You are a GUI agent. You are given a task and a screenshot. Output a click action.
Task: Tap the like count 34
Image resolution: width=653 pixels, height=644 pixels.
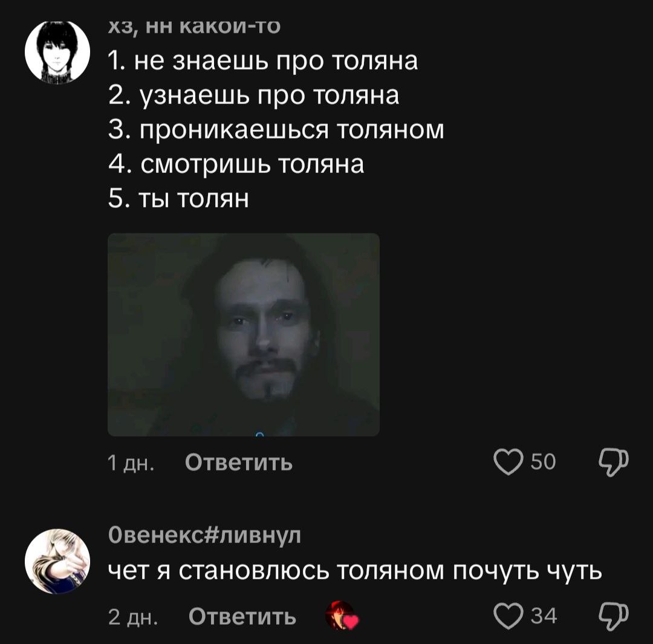coord(544,616)
